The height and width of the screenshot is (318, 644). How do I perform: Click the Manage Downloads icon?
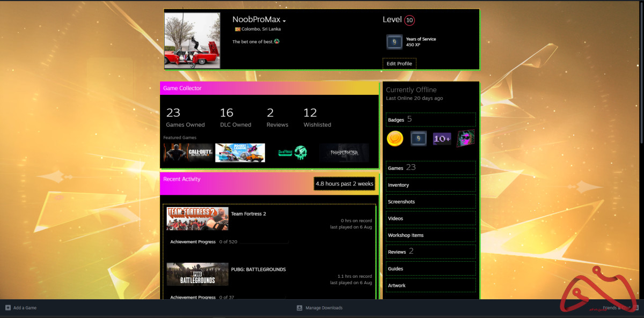tap(299, 308)
